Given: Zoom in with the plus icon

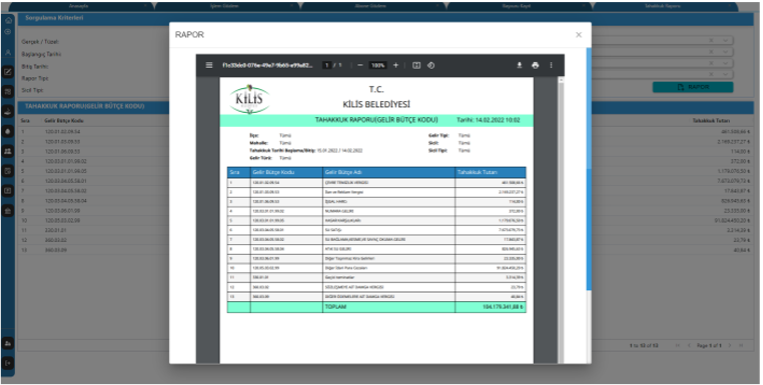Looking at the screenshot, I should [396, 65].
